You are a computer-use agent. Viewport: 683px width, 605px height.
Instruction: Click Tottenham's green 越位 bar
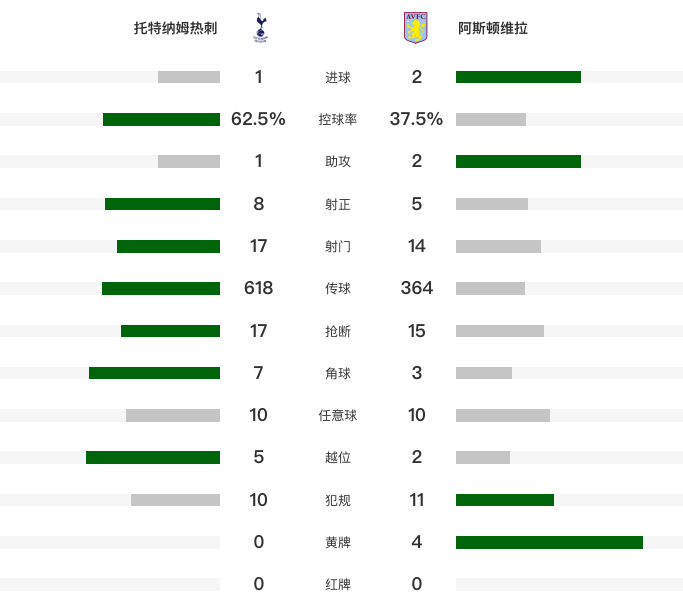click(153, 457)
